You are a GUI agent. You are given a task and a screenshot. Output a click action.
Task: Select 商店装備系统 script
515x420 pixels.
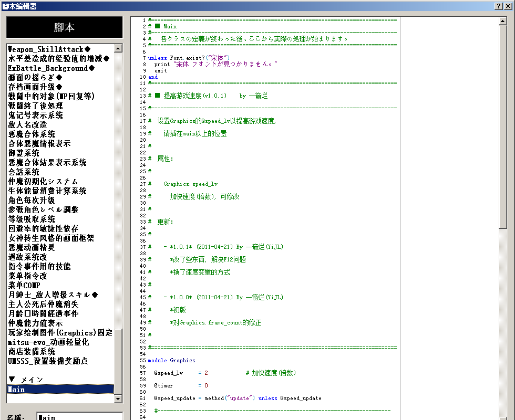pos(60,352)
